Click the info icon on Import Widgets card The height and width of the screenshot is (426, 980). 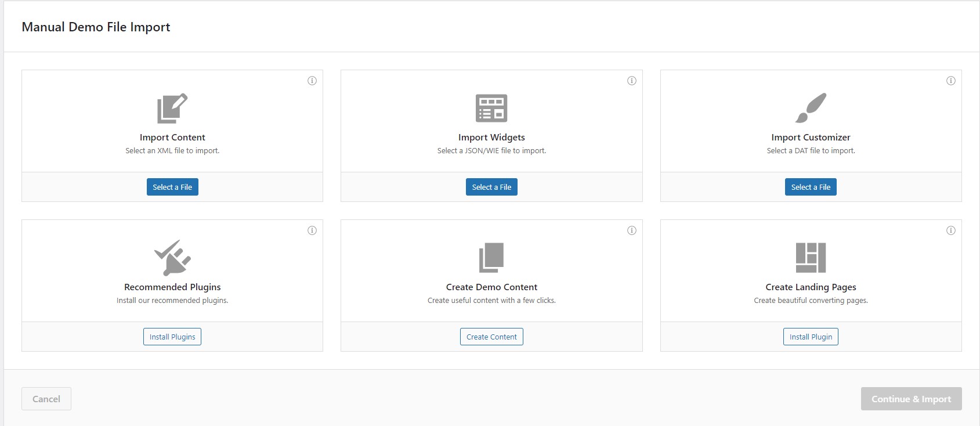pos(632,81)
